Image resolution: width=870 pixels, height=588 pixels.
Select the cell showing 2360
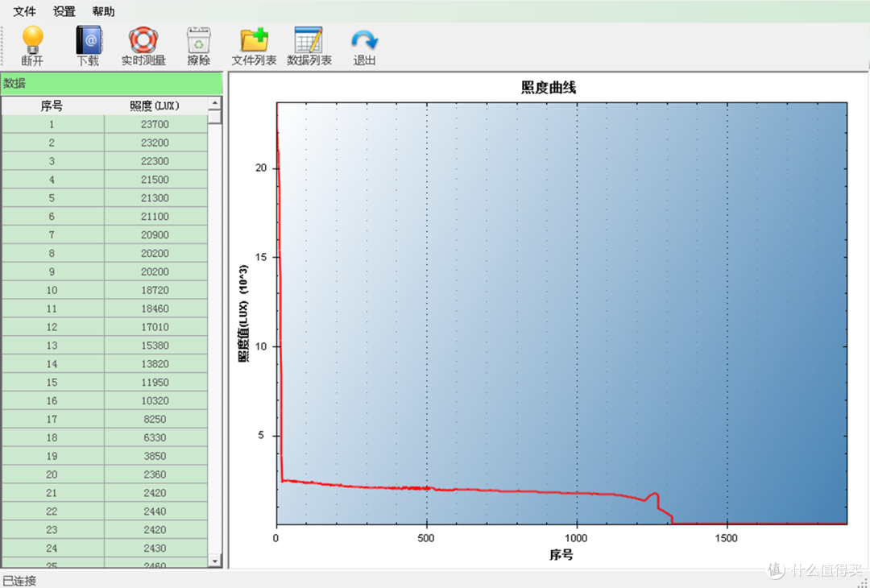pyautogui.click(x=155, y=474)
